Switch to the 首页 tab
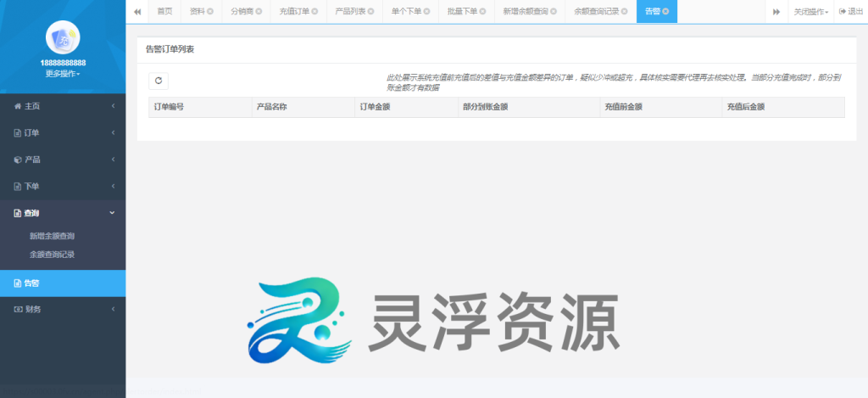The height and width of the screenshot is (398, 868). [164, 12]
